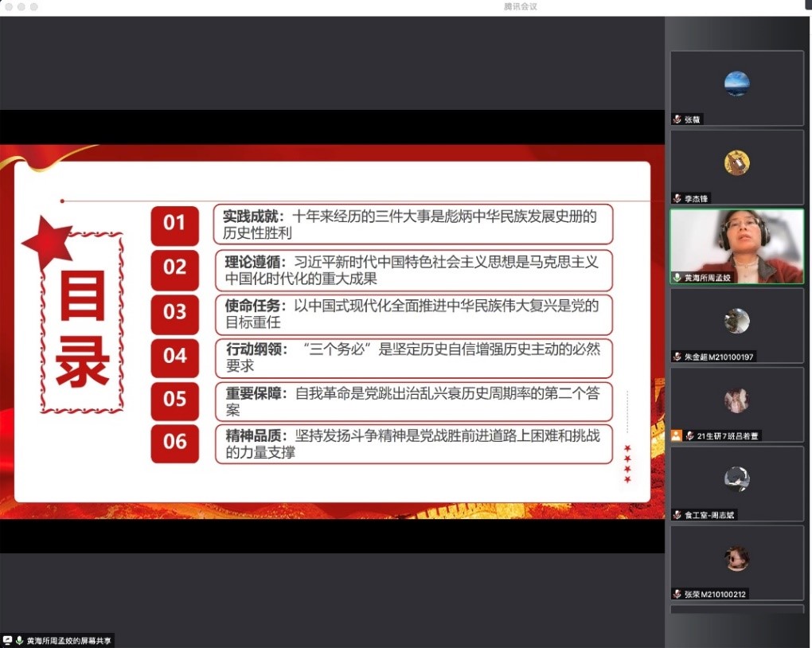Select 食工室-闹志斌 participant avatar
This screenshot has height=648, width=812.
coord(736,478)
